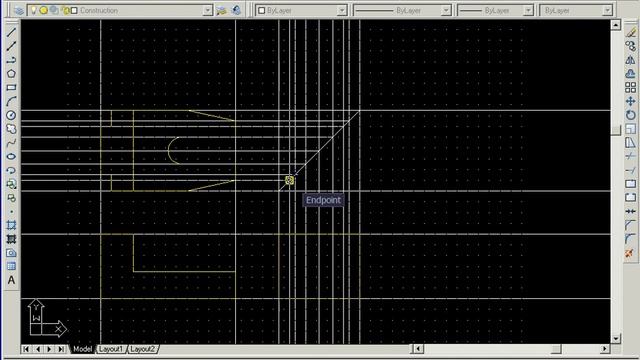Select the Stretch tool
Viewport: 640px width, 360px height.
pyautogui.click(x=630, y=143)
